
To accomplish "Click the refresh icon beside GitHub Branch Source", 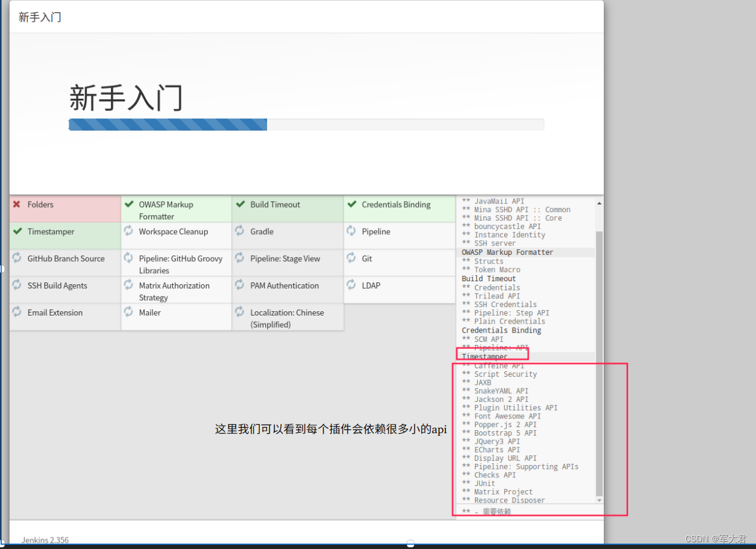I will (17, 257).
